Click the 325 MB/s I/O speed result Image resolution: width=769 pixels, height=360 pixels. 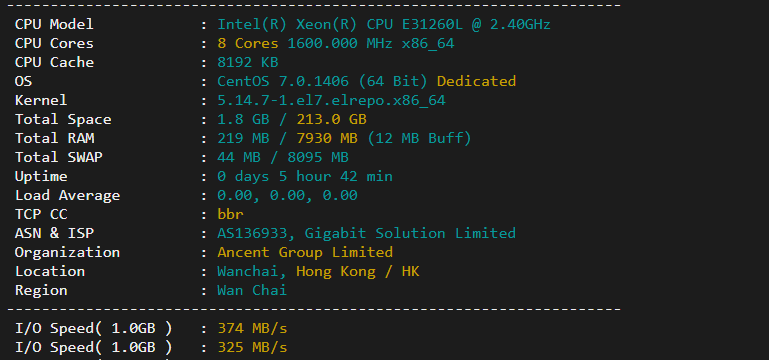tap(252, 347)
